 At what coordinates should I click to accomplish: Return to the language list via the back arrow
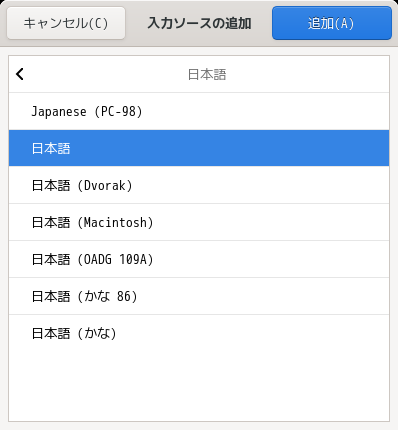coord(20,74)
